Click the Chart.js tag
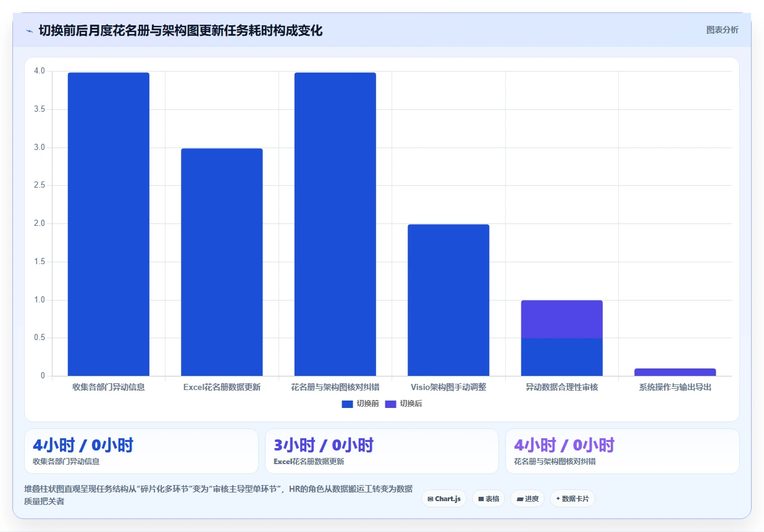The height and width of the screenshot is (532, 764). [x=444, y=499]
